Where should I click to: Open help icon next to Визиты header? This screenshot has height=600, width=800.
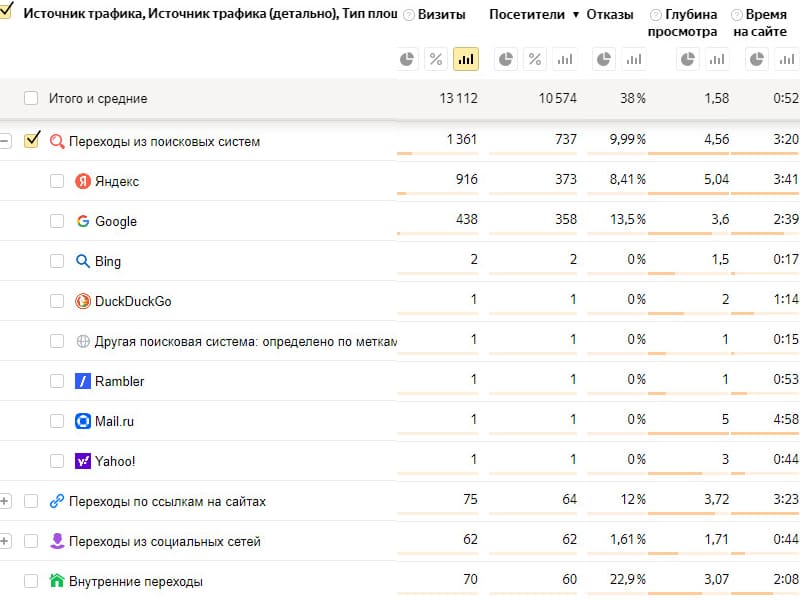pyautogui.click(x=409, y=15)
